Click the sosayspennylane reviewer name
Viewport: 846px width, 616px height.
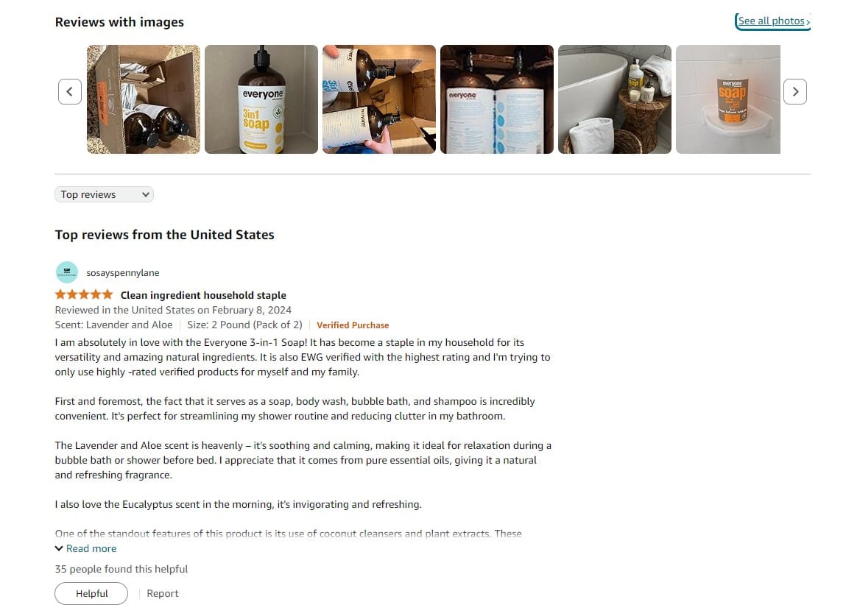[123, 272]
